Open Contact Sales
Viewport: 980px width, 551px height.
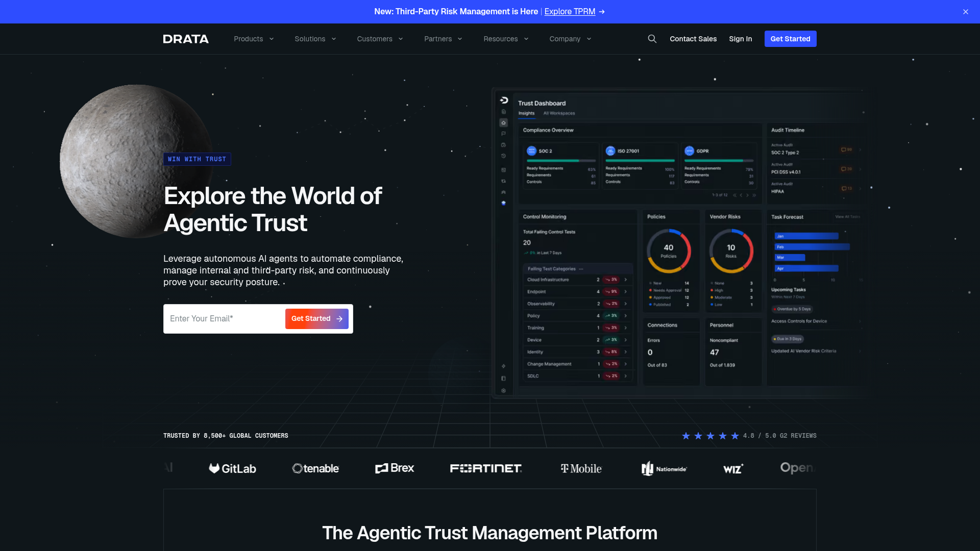693,39
